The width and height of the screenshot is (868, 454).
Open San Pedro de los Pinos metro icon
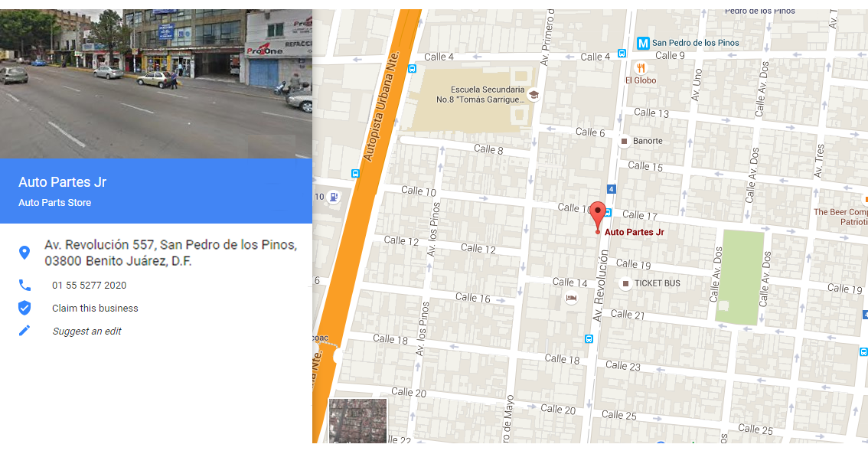tap(643, 43)
